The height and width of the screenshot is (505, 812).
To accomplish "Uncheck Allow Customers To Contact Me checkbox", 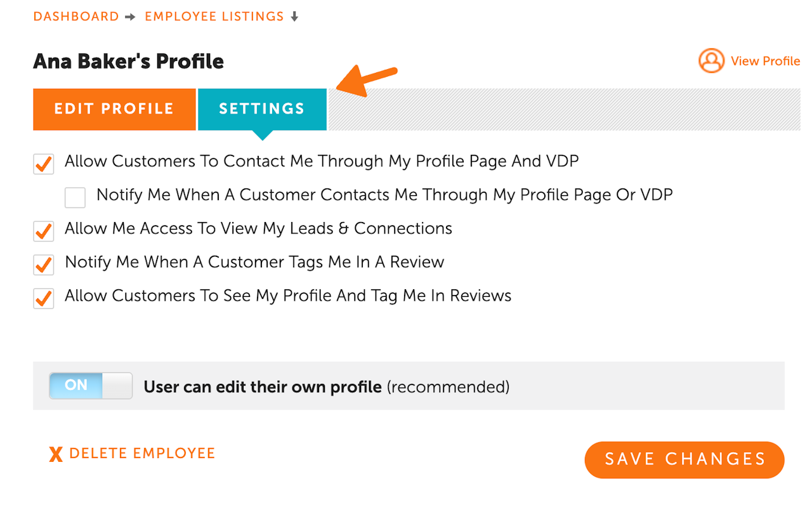I will pos(43,164).
